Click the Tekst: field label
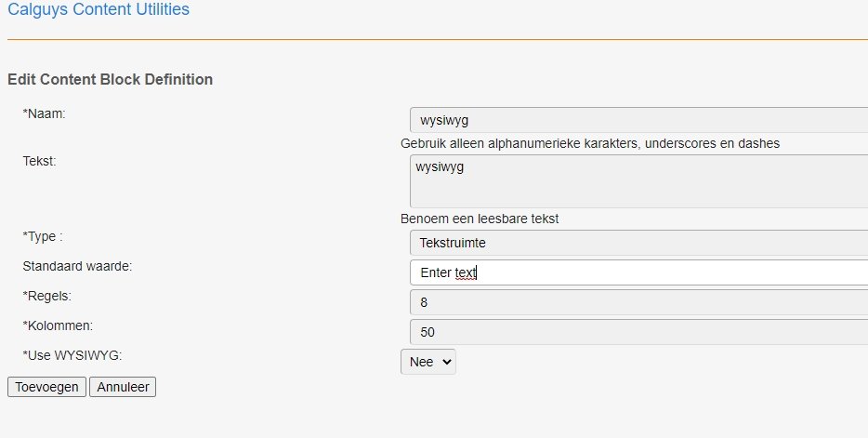The width and height of the screenshot is (868, 438). (x=40, y=161)
